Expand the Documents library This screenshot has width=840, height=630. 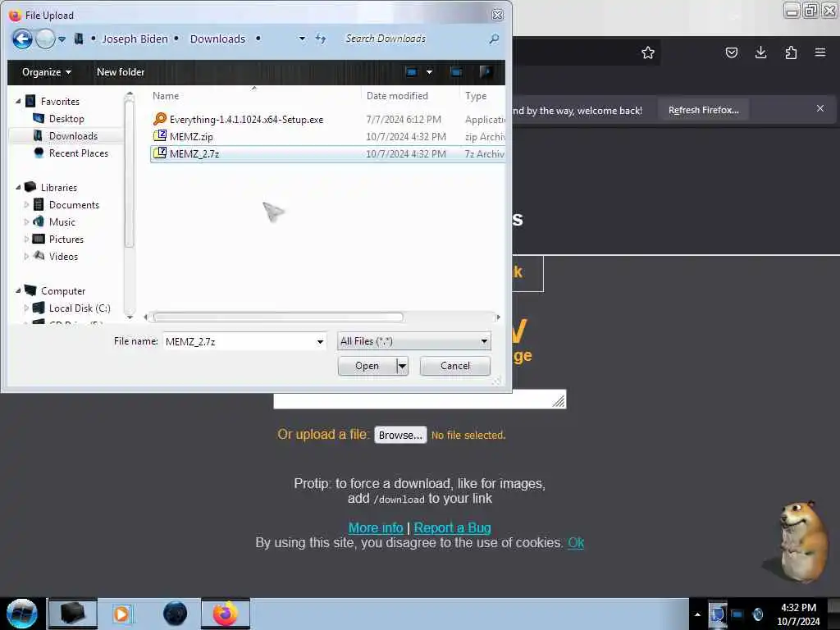click(x=26, y=204)
